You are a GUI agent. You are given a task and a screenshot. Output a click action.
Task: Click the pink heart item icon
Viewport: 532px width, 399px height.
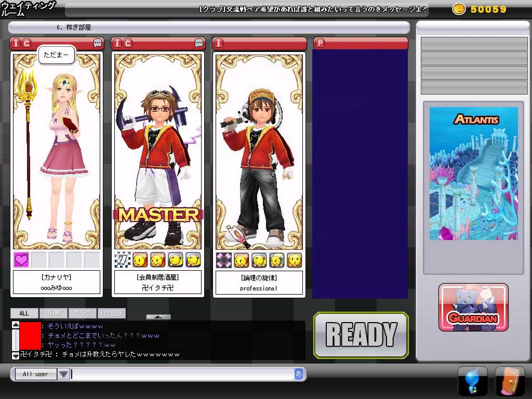click(21, 259)
